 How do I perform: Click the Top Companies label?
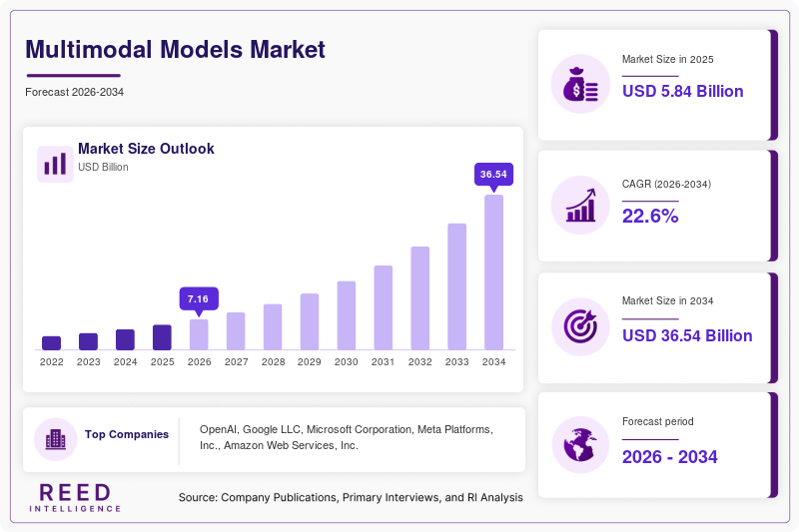tap(127, 434)
